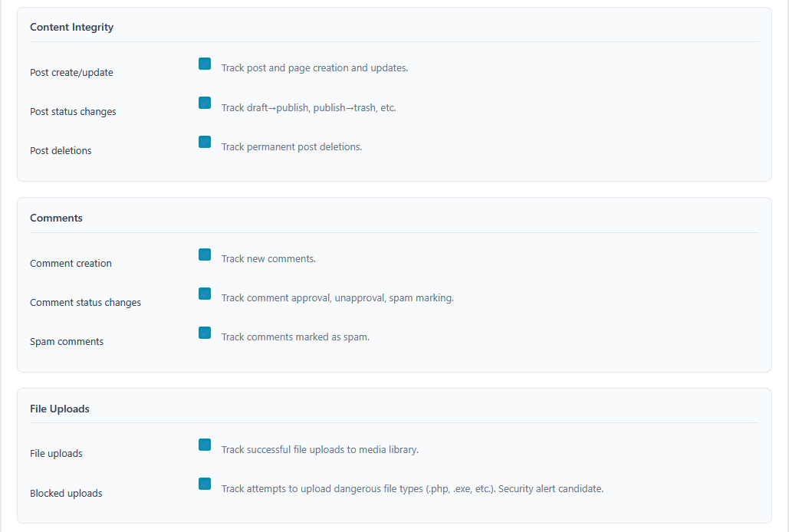Click the Post deletions label text
Image resolution: width=789 pixels, height=532 pixels.
[x=61, y=150]
